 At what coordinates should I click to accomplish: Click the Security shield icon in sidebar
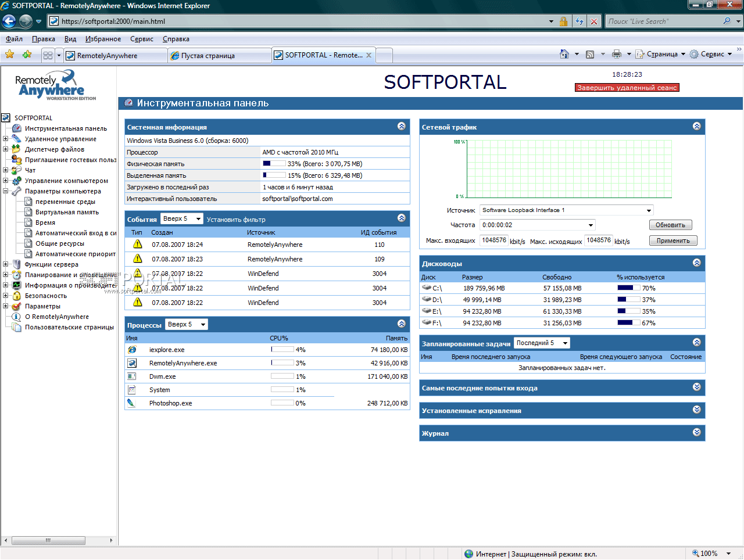click(16, 296)
